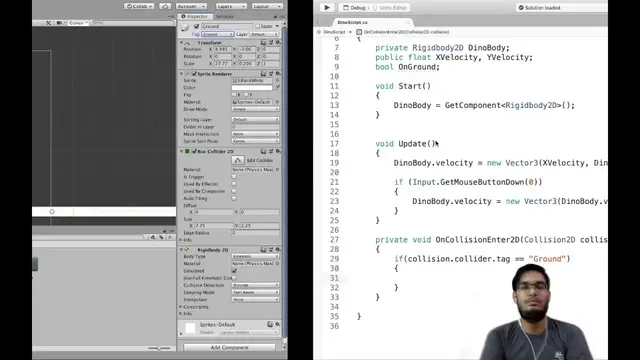Viewport: 640px width, 360px height.
Task: Click the white Color swatch in Sprite Renderer
Action: (x=252, y=87)
